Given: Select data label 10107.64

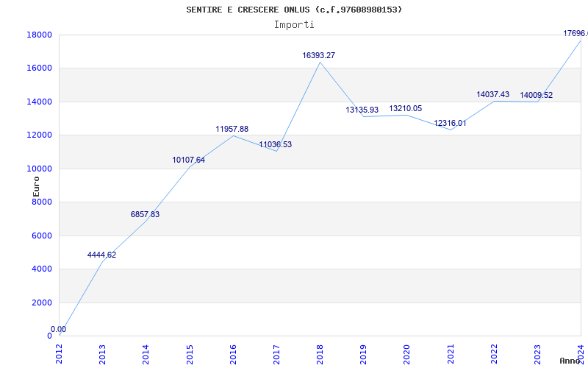Looking at the screenshot, I should click(188, 160).
